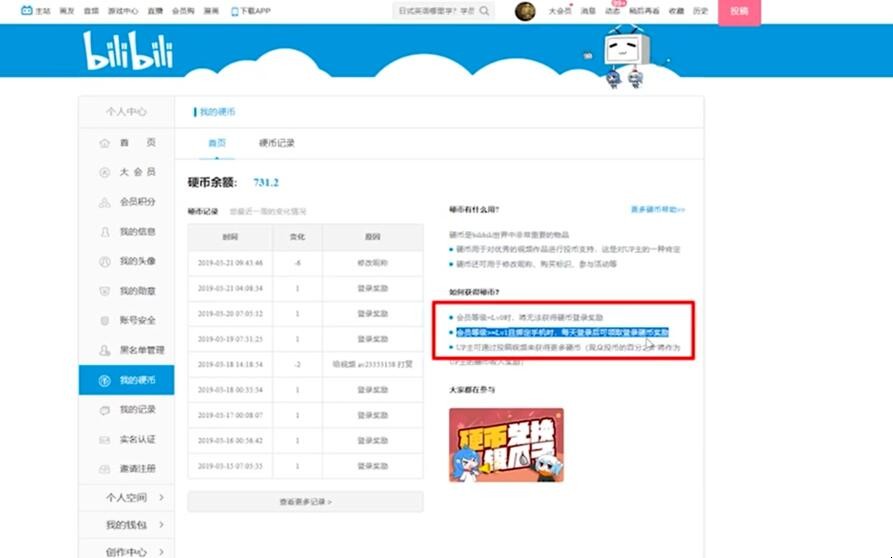Screen dimensions: 893x558
Task: Select the 首页 tab under 我的硬币
Action: pyautogui.click(x=217, y=143)
